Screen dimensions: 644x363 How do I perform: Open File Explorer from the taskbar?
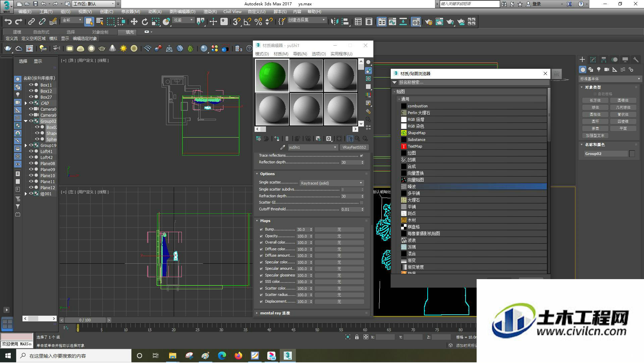click(172, 356)
